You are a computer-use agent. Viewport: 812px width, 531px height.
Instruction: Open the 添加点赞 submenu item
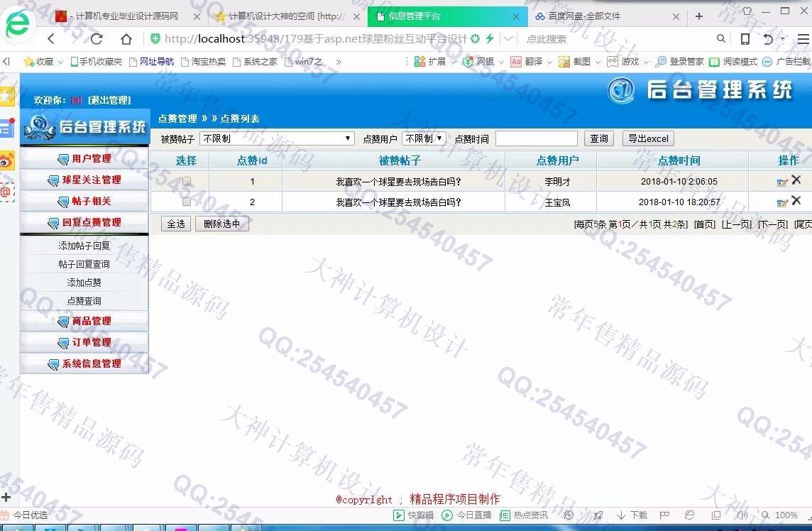click(x=84, y=283)
